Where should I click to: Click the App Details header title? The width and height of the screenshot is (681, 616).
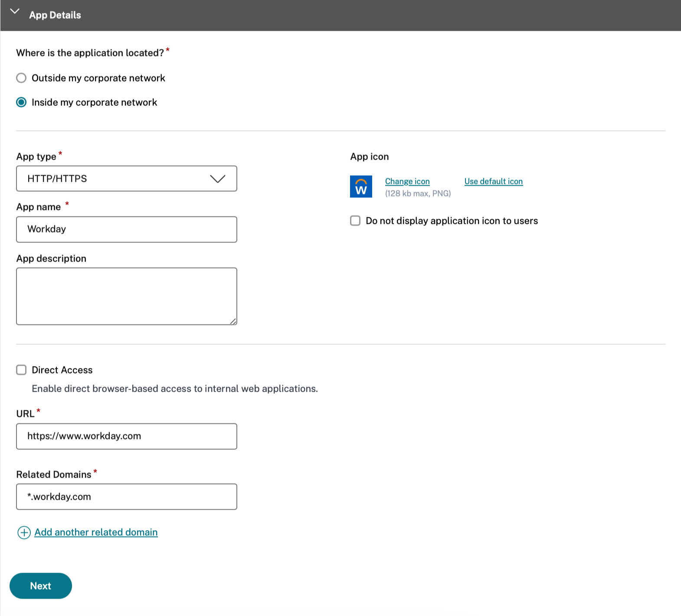[x=55, y=15]
